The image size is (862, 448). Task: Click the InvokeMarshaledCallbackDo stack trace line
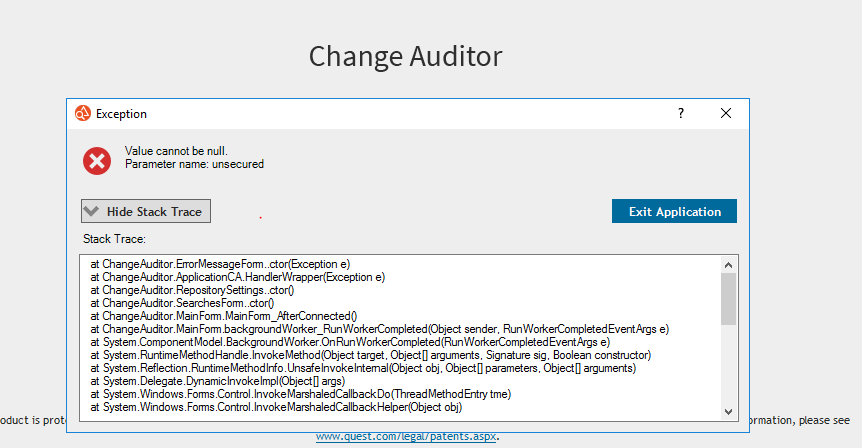click(301, 394)
